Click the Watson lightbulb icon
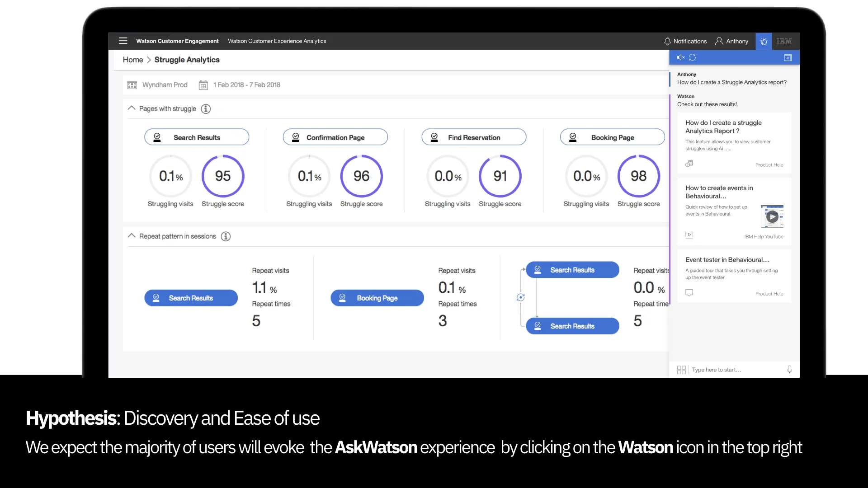Viewport: 868px width, 488px height. [x=764, y=41]
